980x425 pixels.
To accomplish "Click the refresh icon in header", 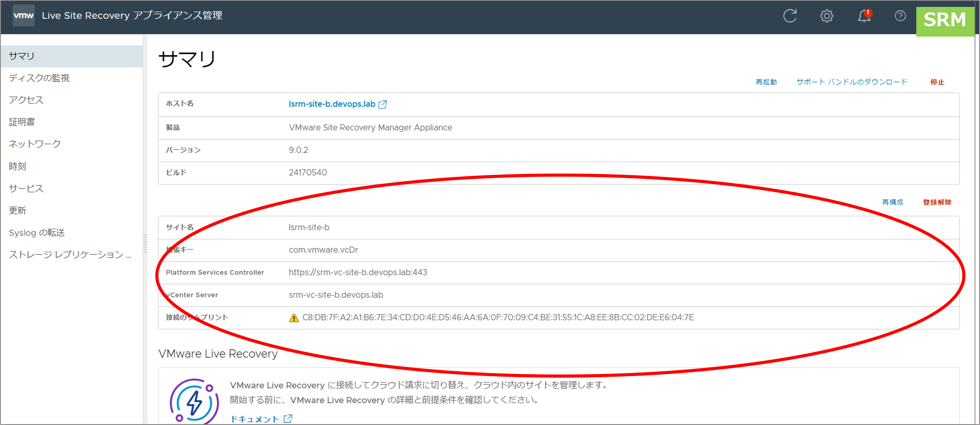I will (790, 16).
